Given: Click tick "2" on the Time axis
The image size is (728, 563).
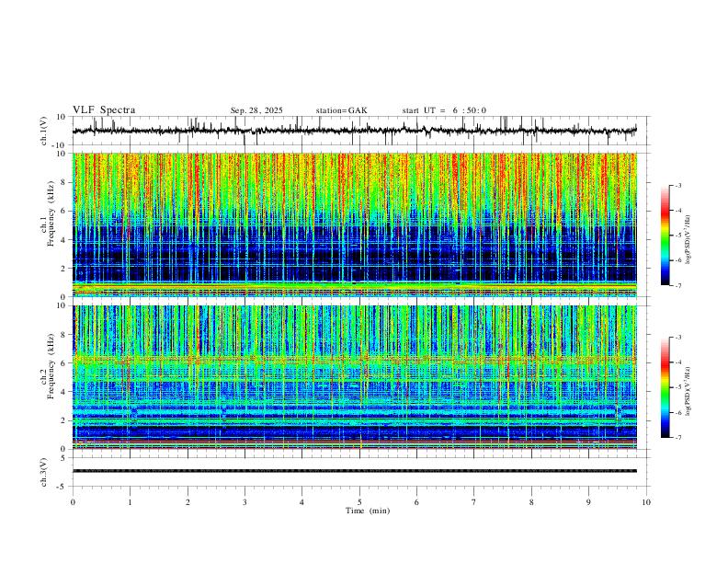Looking at the screenshot, I should 188,502.
